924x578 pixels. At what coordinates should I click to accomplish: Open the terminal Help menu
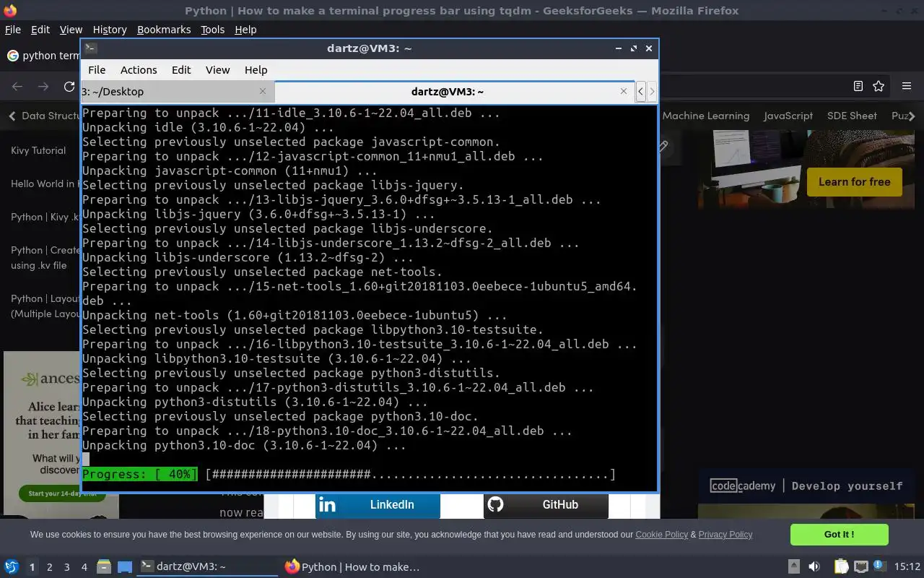click(x=256, y=70)
